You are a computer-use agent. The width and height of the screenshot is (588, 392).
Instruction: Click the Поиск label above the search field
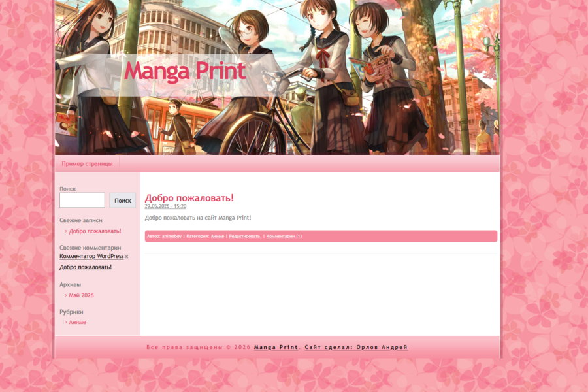tap(67, 189)
